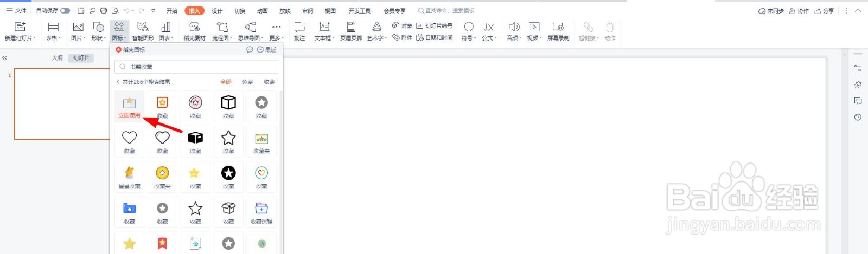The image size is (868, 254).
Task: Click 立即使用 to use first icon
Action: (129, 115)
